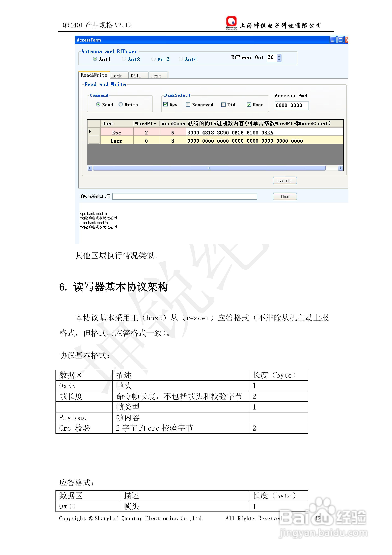Click the excute button
This screenshot has width=392, height=555.
(x=285, y=181)
